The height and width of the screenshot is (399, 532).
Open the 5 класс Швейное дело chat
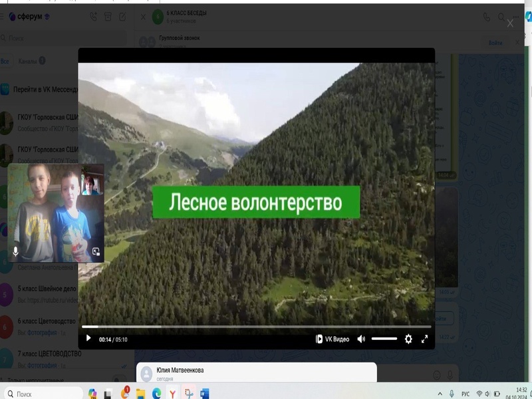click(39, 294)
